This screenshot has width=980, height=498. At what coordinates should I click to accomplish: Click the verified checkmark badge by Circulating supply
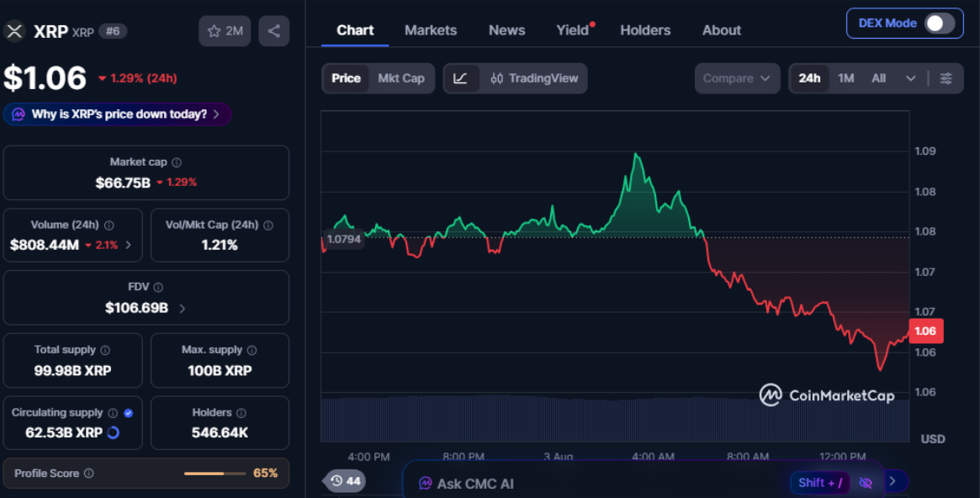128,413
